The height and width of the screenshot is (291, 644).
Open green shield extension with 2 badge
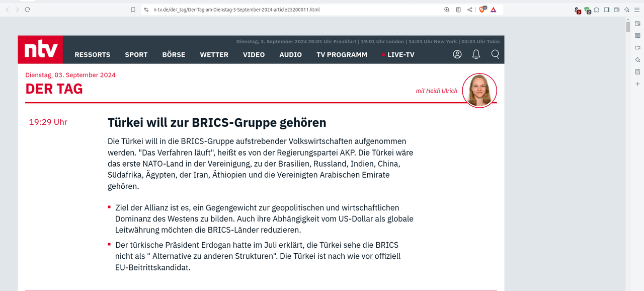[587, 10]
